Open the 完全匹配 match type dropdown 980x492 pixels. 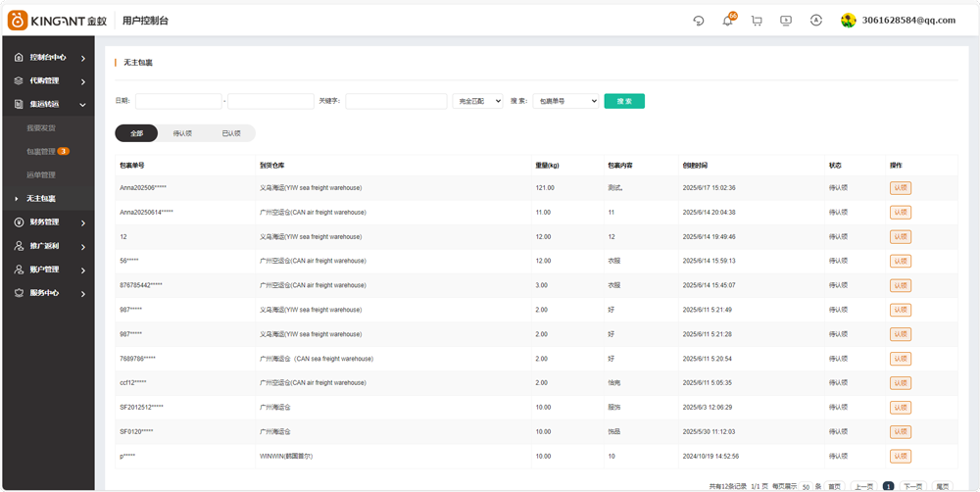click(x=477, y=101)
